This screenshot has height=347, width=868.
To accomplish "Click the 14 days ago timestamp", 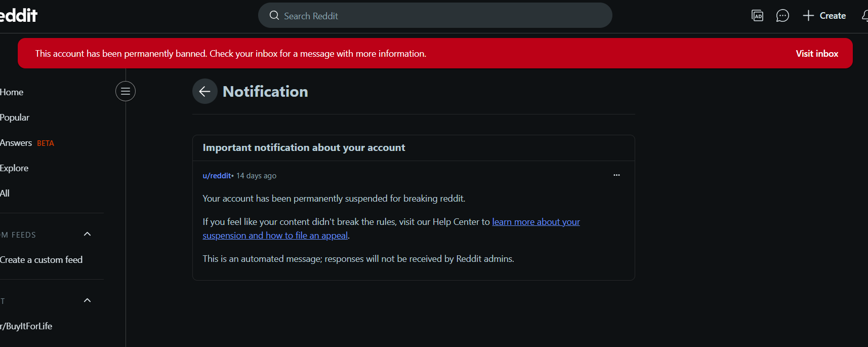I will click(x=256, y=176).
